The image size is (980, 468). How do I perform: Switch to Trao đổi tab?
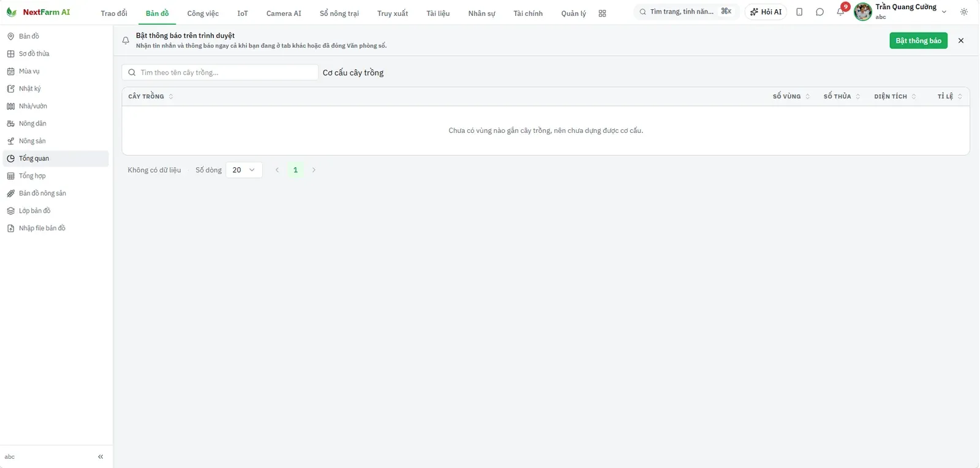114,13
